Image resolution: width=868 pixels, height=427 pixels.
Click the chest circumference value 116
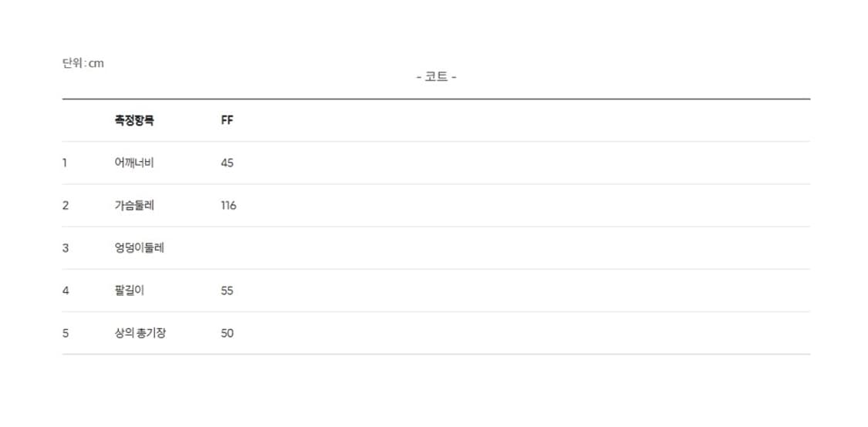[x=228, y=205]
